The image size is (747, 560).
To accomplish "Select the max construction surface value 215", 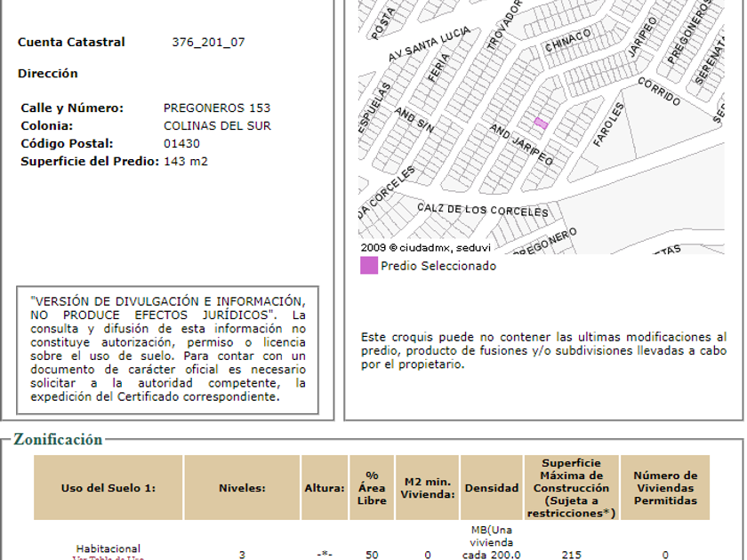I will (x=571, y=555).
